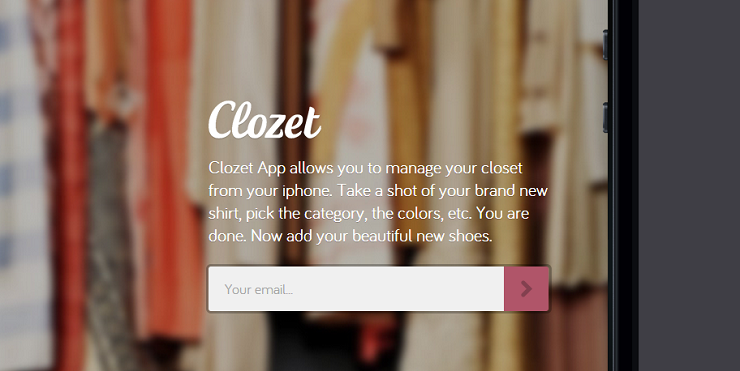Click the capital C in Clozet logo
The height and width of the screenshot is (371, 740).
[223, 119]
